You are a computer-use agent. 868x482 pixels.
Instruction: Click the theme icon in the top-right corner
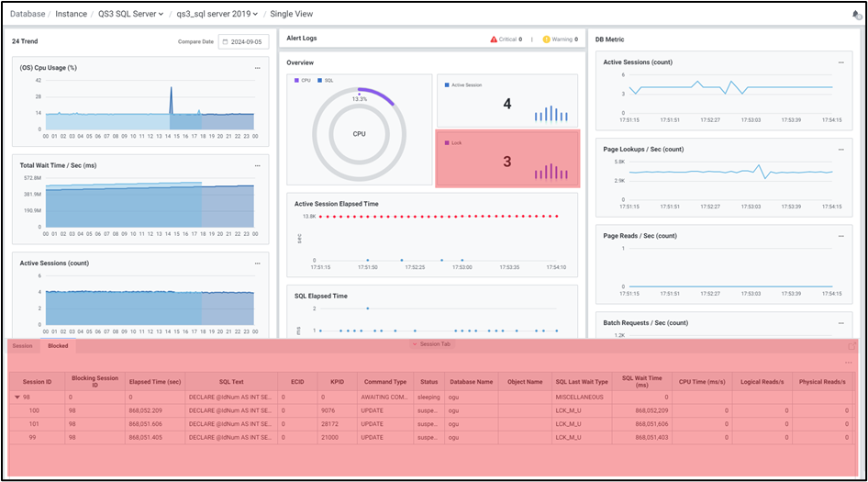point(856,15)
